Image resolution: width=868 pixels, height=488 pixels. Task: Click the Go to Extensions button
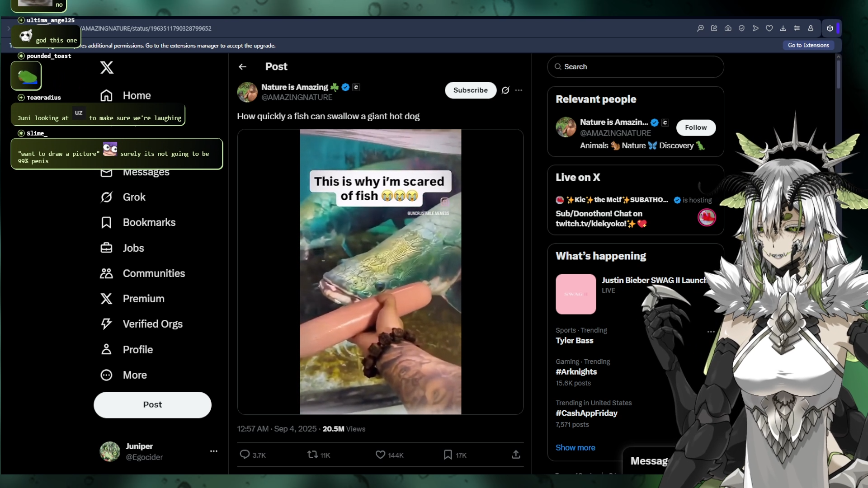click(808, 45)
